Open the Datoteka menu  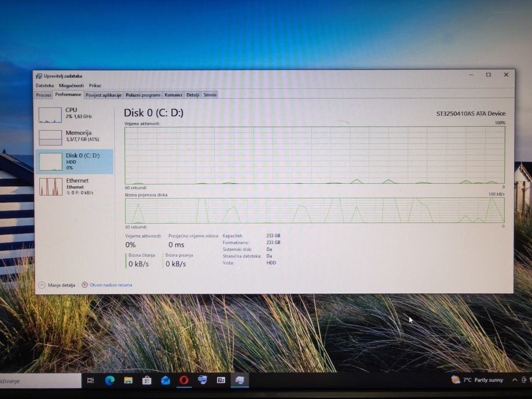click(x=45, y=86)
